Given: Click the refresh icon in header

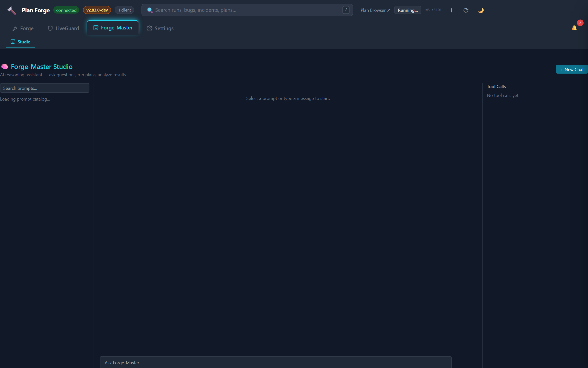Looking at the screenshot, I should pos(466,10).
